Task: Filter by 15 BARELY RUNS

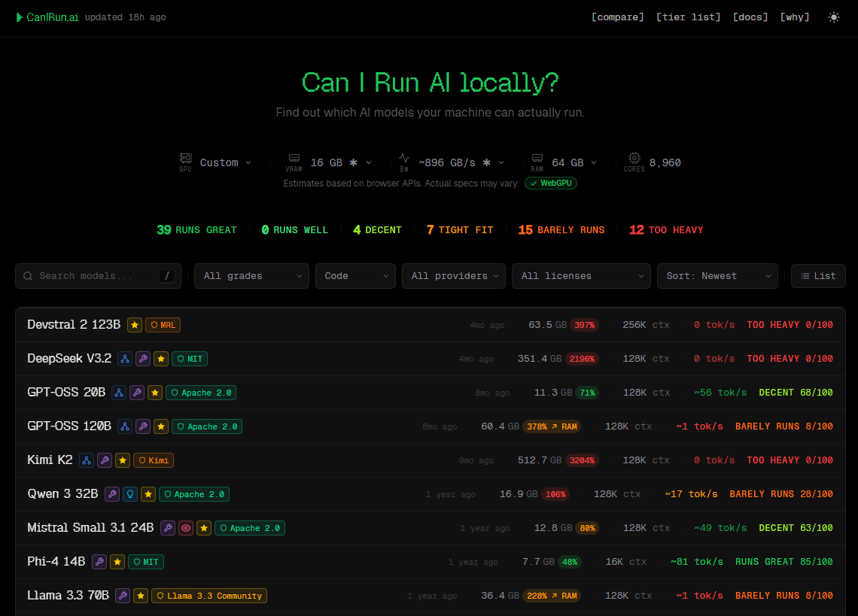Action: 561,229
